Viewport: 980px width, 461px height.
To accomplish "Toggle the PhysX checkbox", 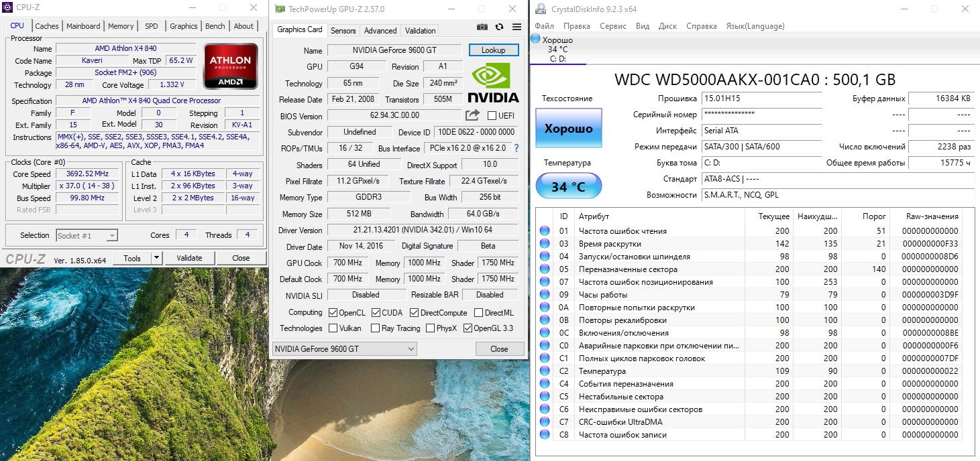I will pos(429,328).
